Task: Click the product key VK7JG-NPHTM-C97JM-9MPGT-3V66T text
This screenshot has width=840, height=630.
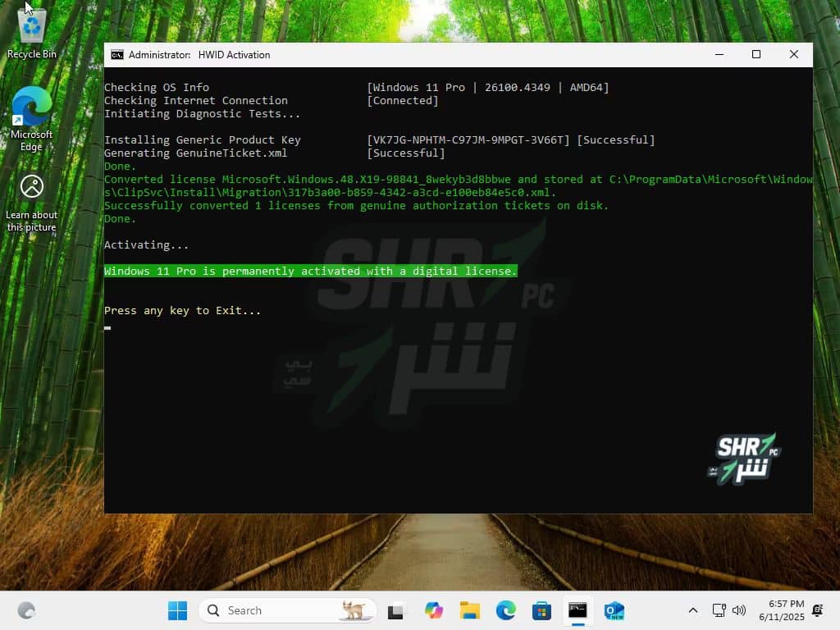Action: [468, 139]
